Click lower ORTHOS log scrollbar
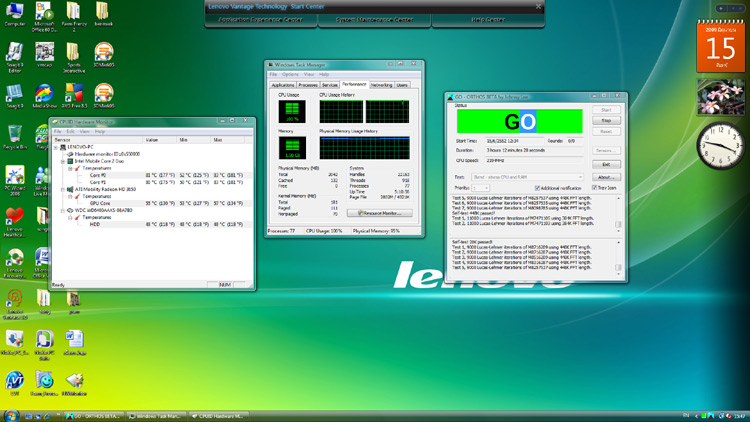The width and height of the screenshot is (750, 422). [618, 257]
